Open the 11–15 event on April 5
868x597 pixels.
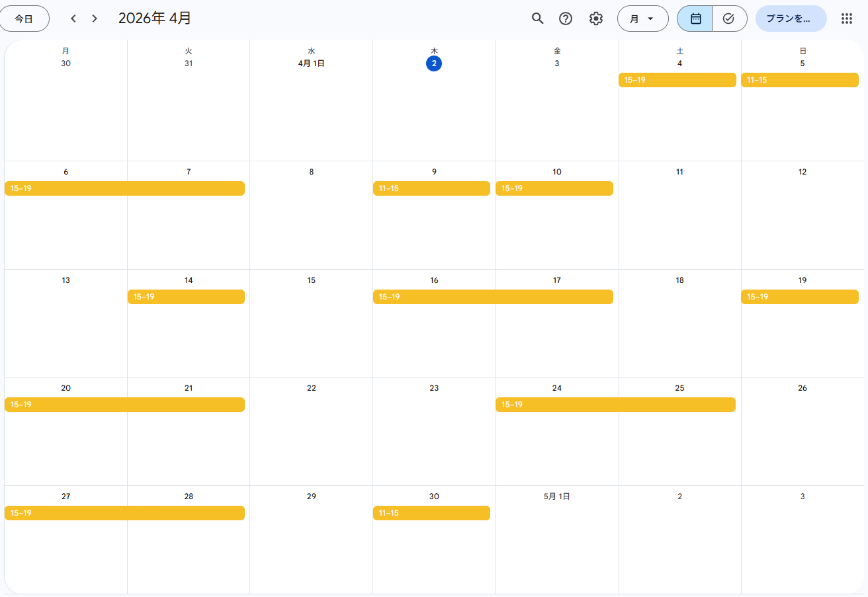tap(799, 80)
